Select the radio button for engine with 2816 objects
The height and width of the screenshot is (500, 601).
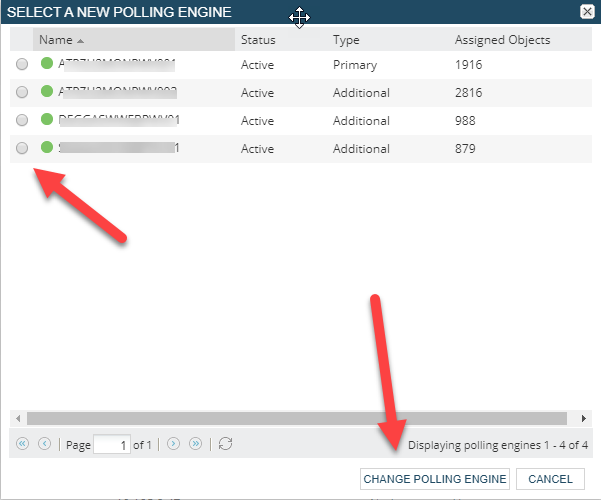click(22, 92)
